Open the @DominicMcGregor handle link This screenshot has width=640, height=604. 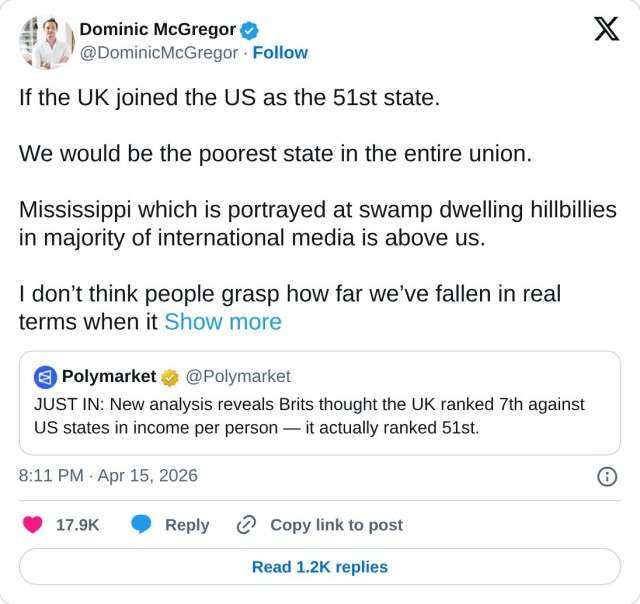coord(158,53)
